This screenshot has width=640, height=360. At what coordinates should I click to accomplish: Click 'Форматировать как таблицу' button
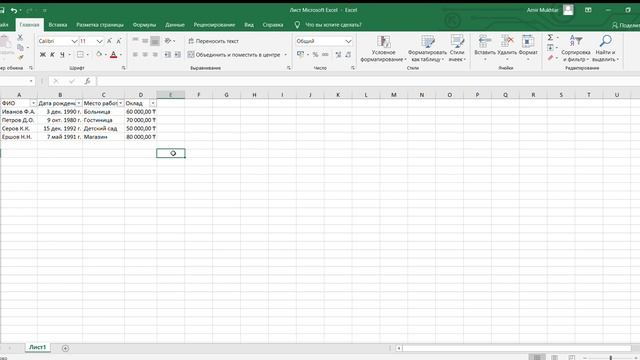pos(427,49)
